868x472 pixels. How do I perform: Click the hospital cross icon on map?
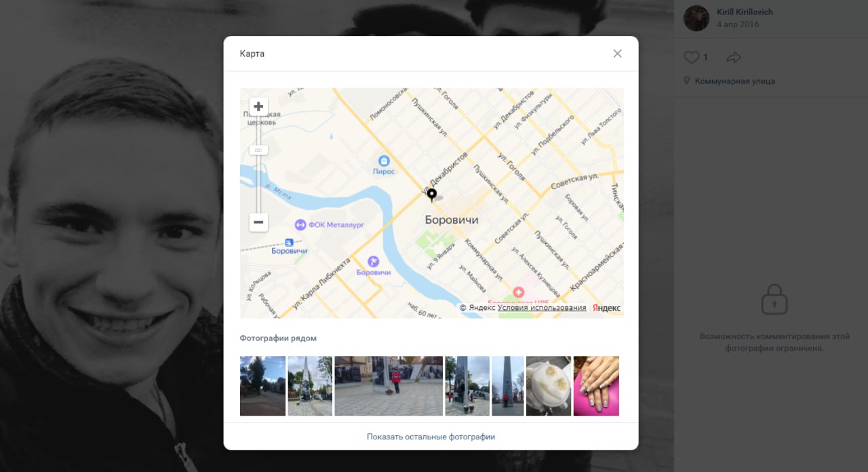pyautogui.click(x=519, y=292)
